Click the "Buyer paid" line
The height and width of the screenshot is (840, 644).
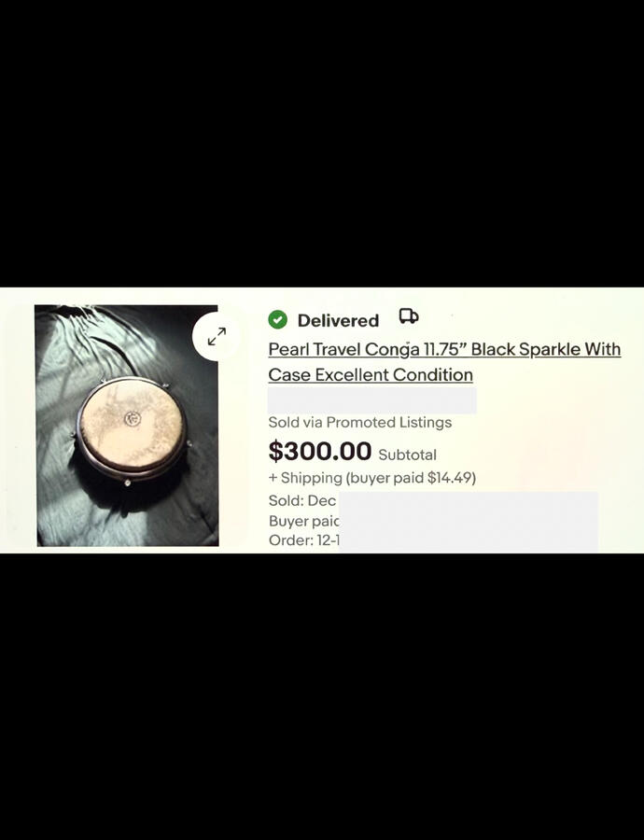[x=303, y=521]
